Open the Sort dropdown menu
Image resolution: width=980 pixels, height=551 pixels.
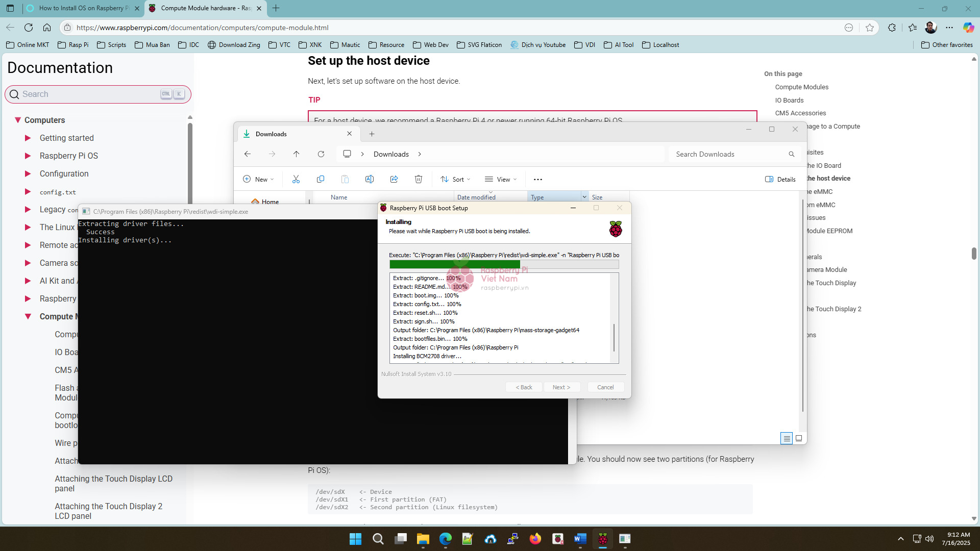tap(455, 179)
